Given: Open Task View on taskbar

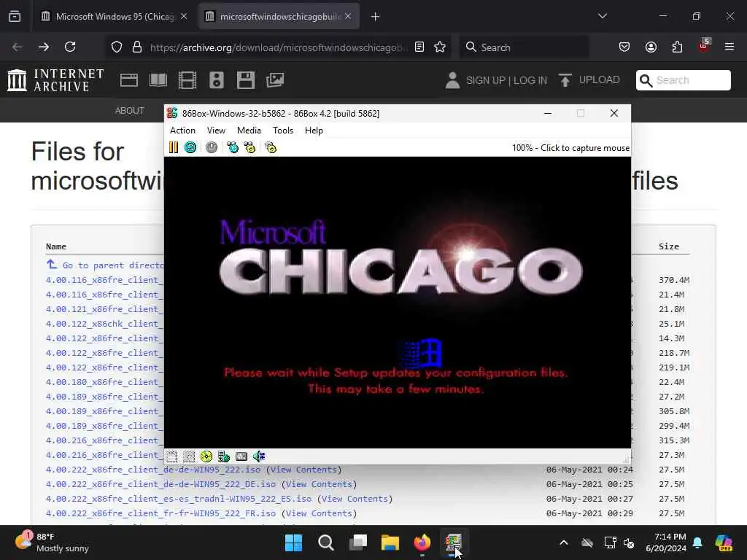Looking at the screenshot, I should point(357,542).
